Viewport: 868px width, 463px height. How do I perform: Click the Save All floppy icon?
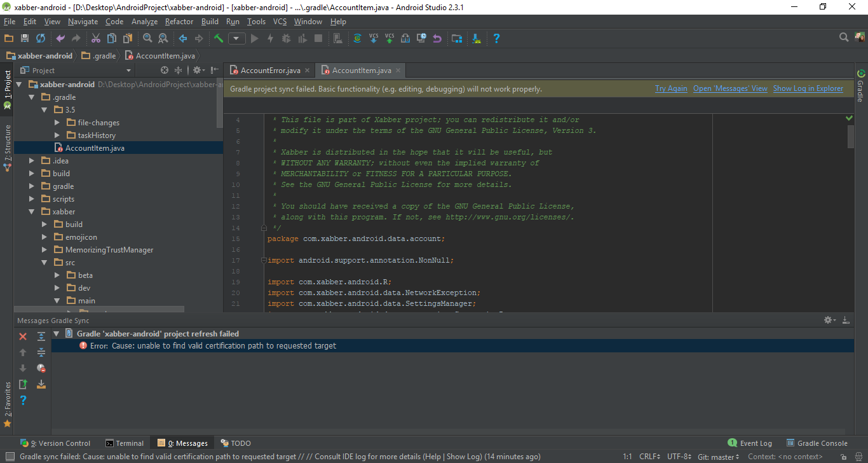point(25,38)
